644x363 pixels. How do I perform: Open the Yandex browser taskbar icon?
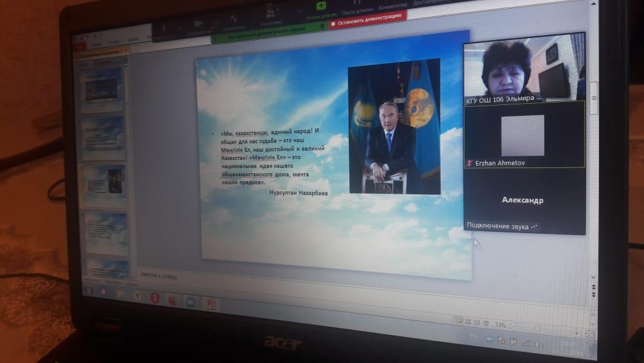[x=137, y=296]
